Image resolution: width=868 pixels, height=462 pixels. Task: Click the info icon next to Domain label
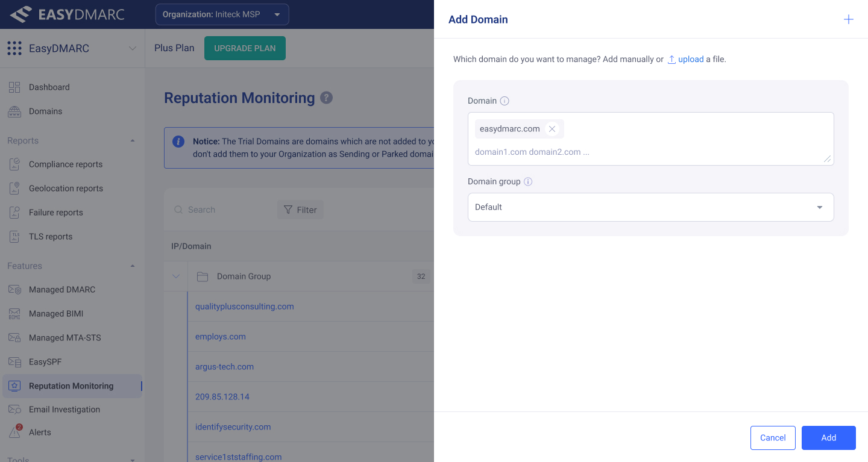505,101
